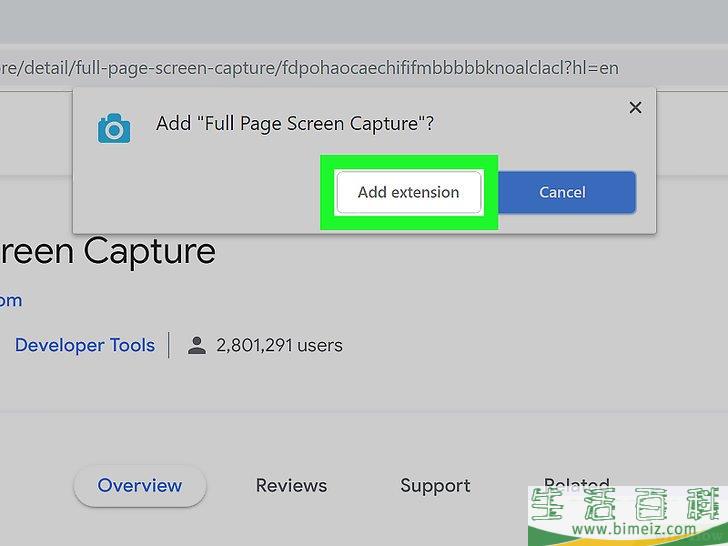Click the www.bimeiz.com watermark text

click(x=627, y=530)
